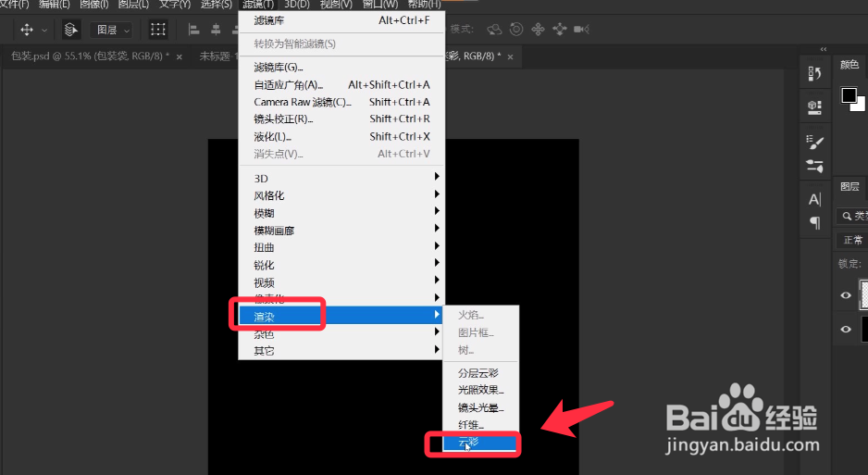Viewport: 868px width, 475px height.
Task: Click the Align Left Edges icon
Action: [193, 30]
